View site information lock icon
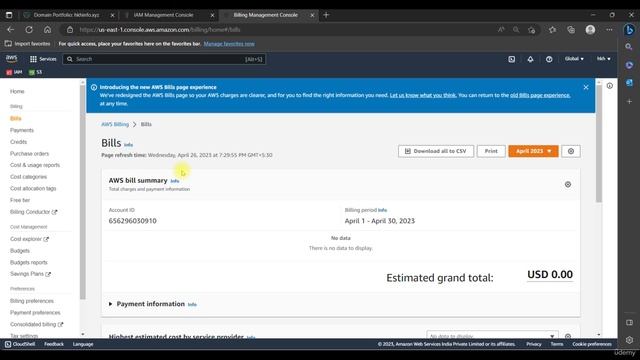Screen dimensions: 640x360 70,30
